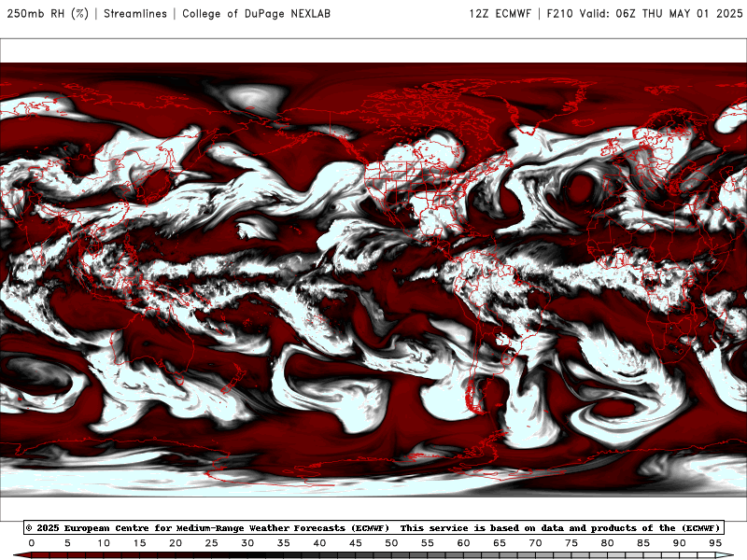Click colorbar label '45'
Viewport: 747px width, 560px height.
(356, 543)
